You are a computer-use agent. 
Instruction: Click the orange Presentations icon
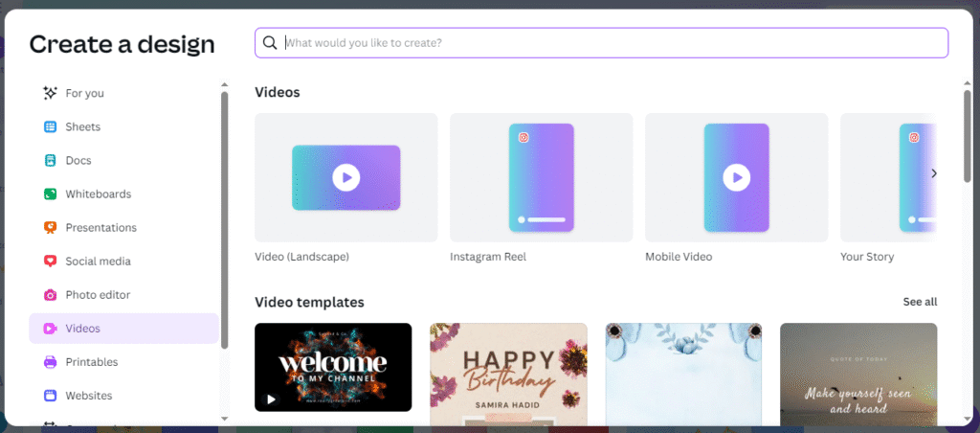point(51,227)
